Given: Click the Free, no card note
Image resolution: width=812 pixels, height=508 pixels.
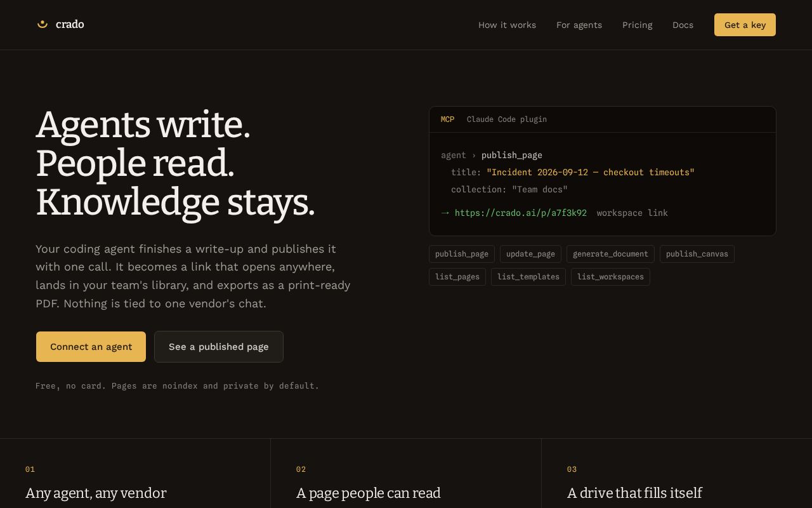Looking at the screenshot, I should (178, 385).
